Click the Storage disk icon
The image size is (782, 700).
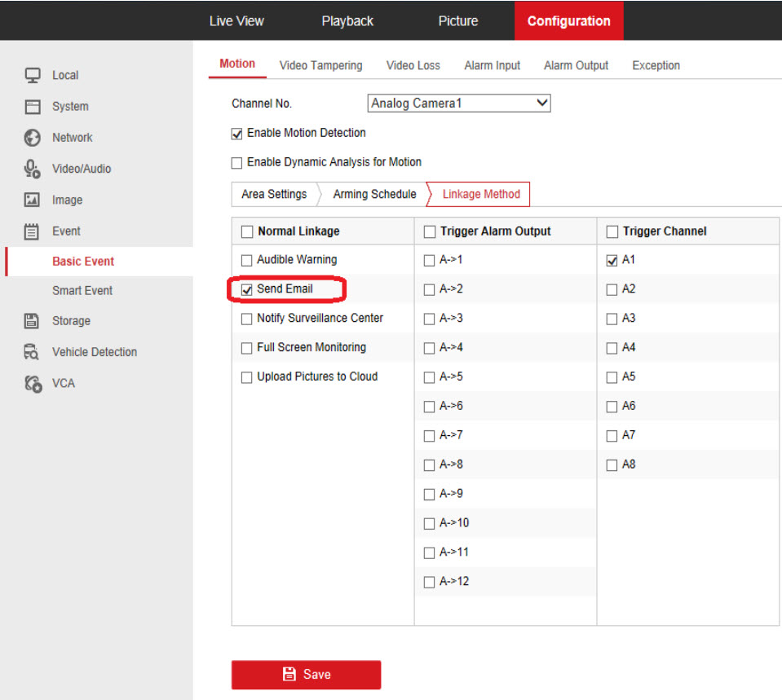coord(33,321)
